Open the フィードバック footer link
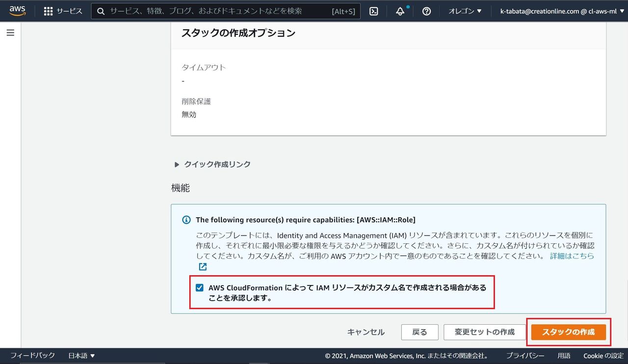The width and height of the screenshot is (628, 364). (32, 356)
